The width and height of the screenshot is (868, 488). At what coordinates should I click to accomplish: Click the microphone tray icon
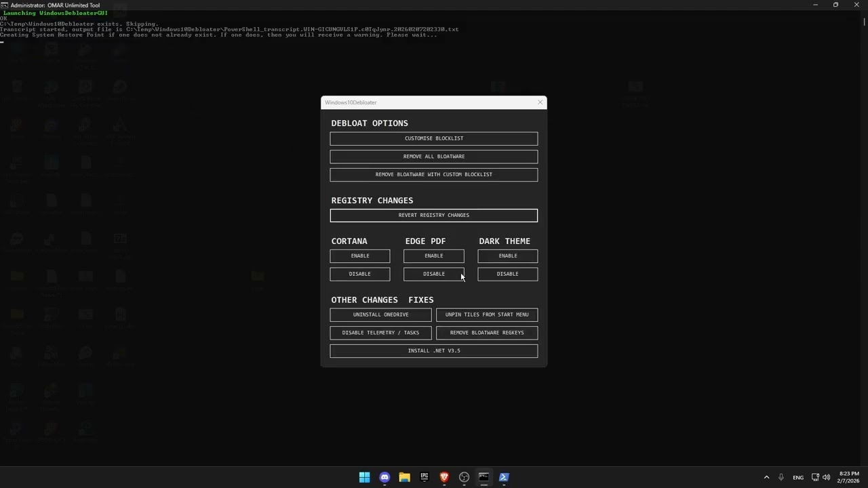[x=781, y=477]
